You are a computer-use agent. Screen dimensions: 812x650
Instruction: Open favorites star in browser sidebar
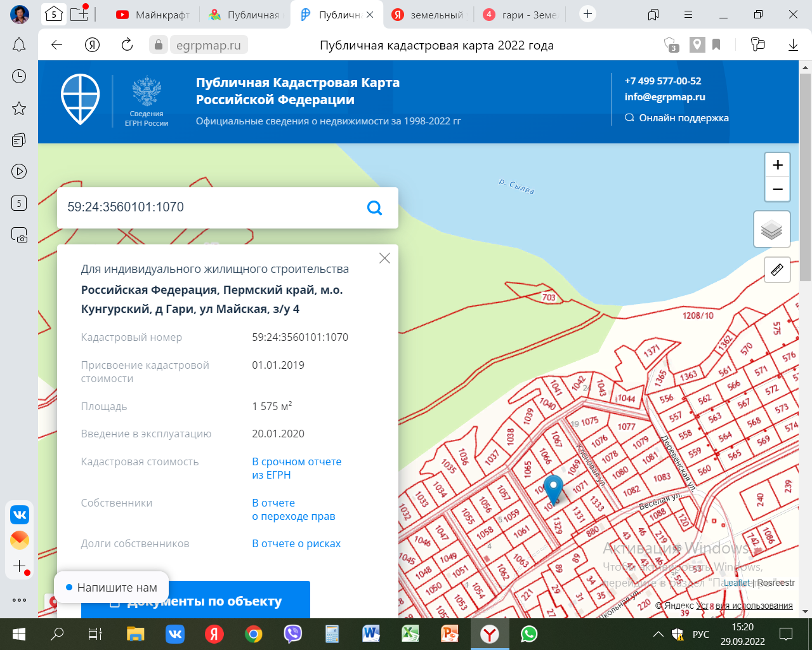pos(19,108)
